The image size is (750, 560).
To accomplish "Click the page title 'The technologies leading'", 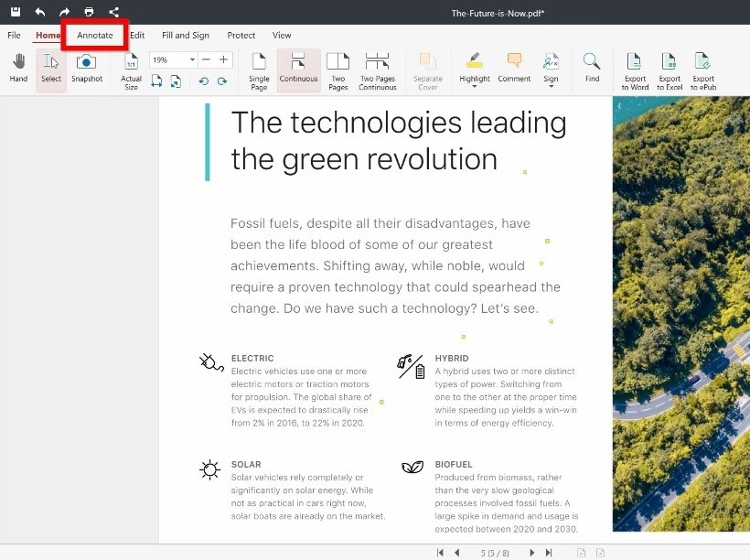I will (x=399, y=122).
